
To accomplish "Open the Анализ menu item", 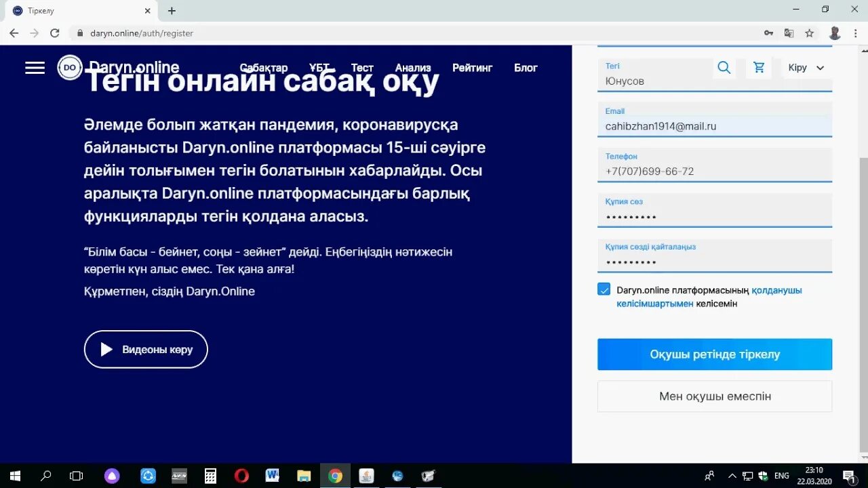I will coord(413,68).
